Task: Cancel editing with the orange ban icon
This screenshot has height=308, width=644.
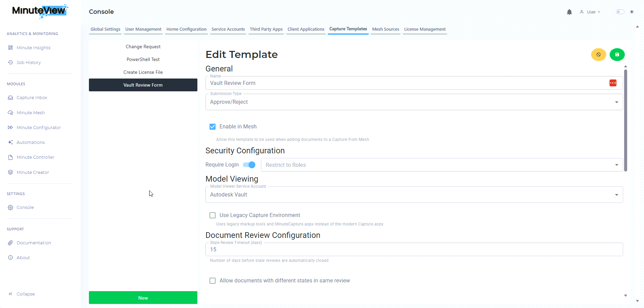Action: pos(599,54)
